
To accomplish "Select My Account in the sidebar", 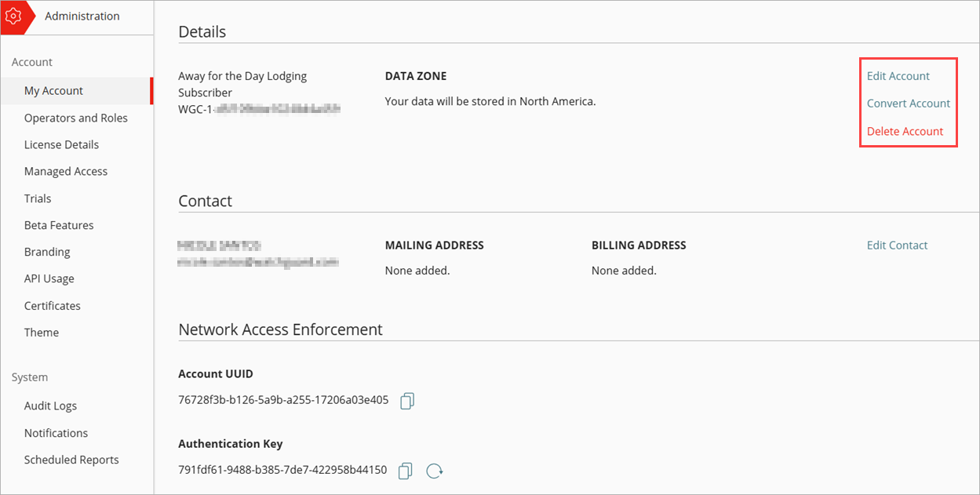I will pos(53,90).
